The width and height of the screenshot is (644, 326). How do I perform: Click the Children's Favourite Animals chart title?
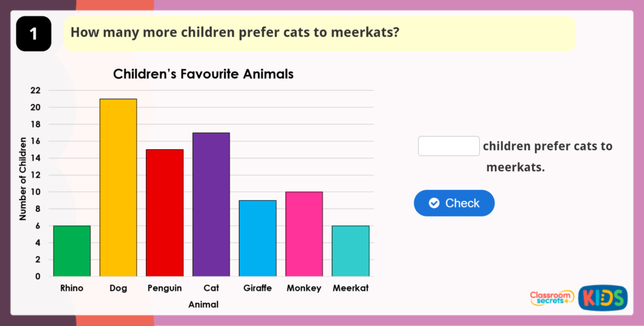(x=203, y=74)
